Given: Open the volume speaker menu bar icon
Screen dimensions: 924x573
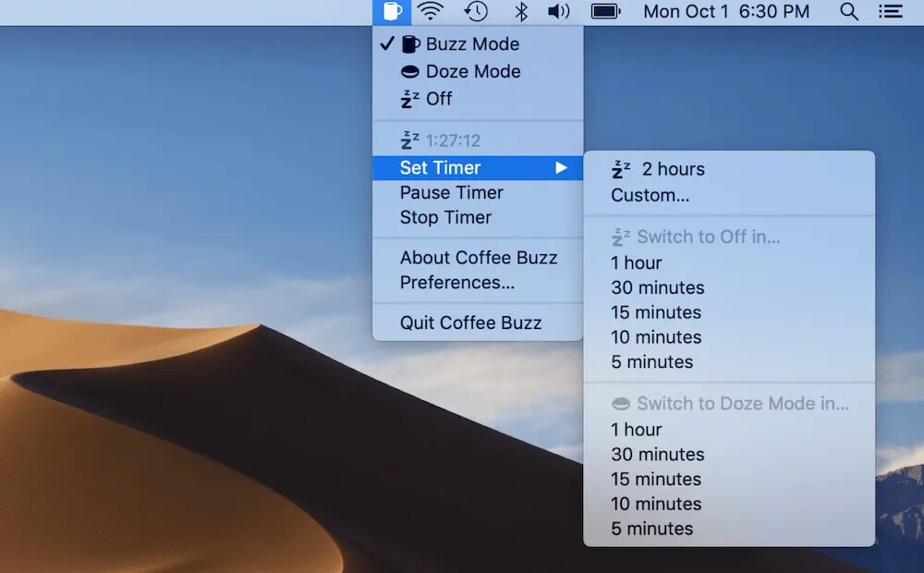Looking at the screenshot, I should click(x=559, y=11).
